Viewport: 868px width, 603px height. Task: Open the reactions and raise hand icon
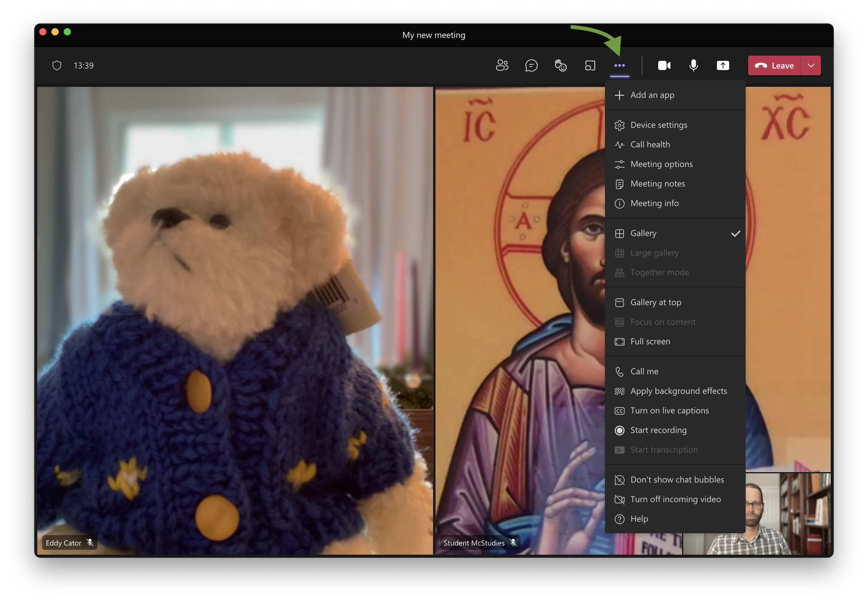[560, 65]
